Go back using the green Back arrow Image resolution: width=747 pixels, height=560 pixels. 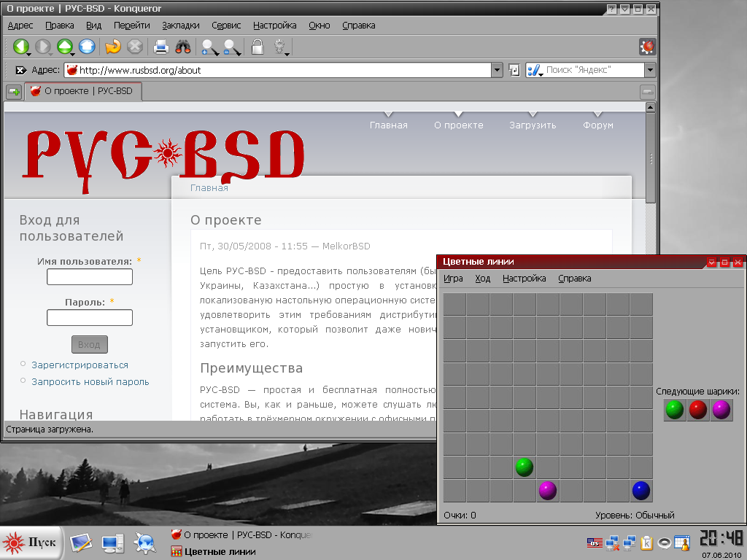click(x=21, y=47)
